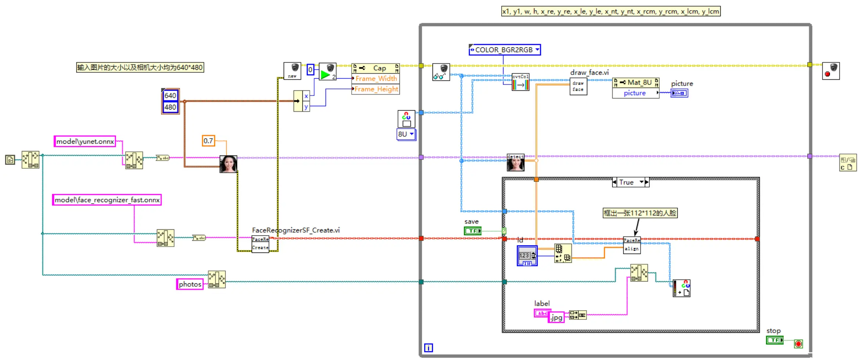Select the cvtColor conversion node
Screen dimensions: 868x362
coord(520,82)
